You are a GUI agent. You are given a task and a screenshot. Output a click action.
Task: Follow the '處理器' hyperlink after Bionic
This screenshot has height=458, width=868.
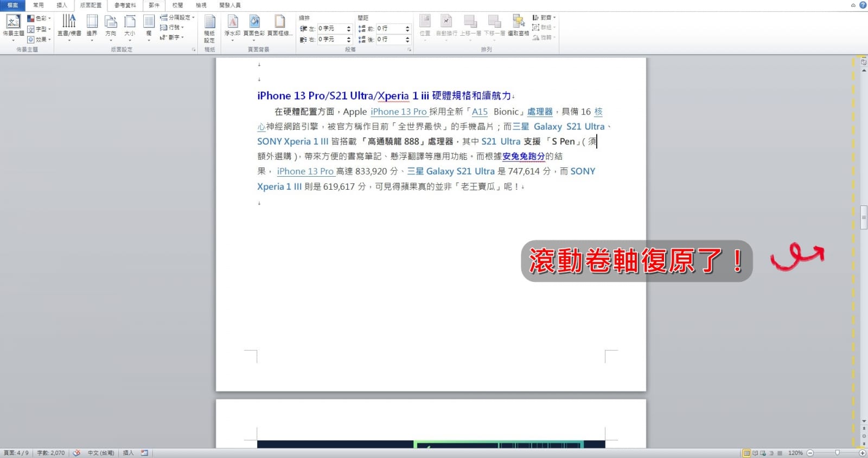click(x=540, y=112)
